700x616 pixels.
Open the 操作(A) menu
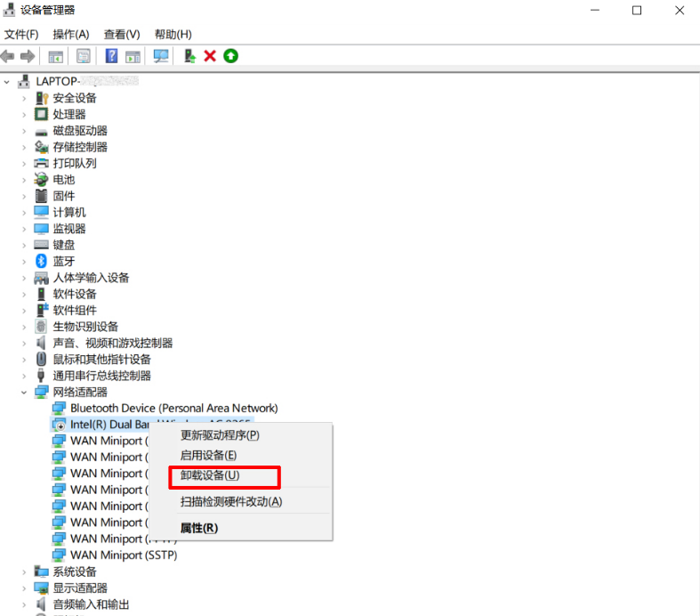(x=71, y=35)
